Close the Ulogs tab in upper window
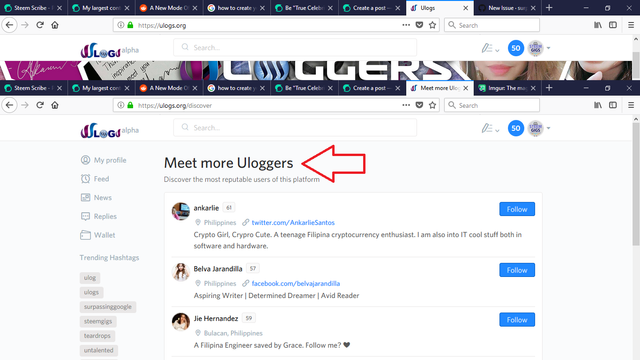 point(465,8)
